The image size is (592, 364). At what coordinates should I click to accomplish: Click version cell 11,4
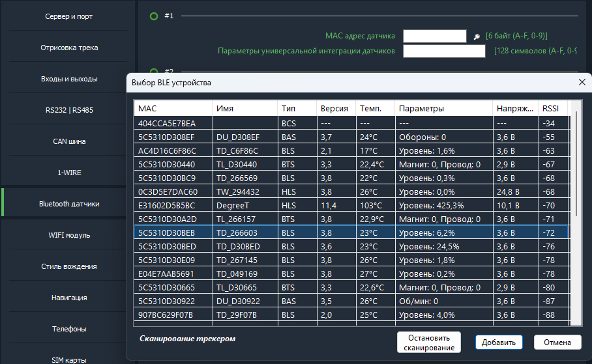(336, 206)
